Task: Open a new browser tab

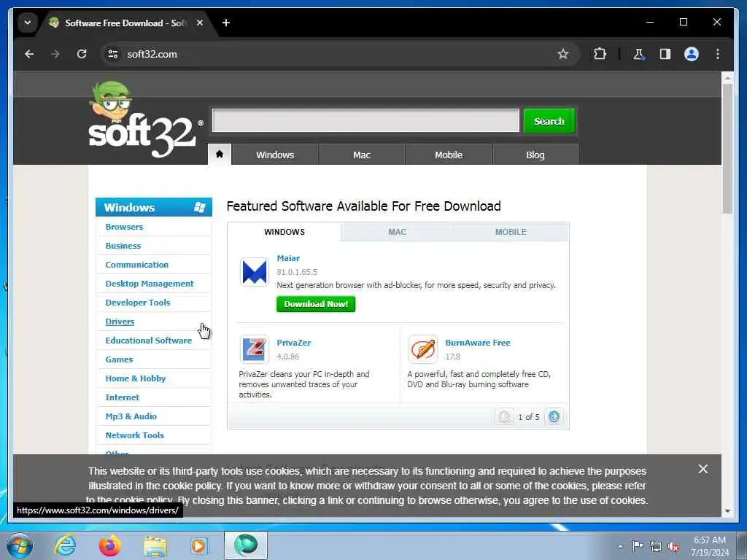Action: pyautogui.click(x=226, y=23)
